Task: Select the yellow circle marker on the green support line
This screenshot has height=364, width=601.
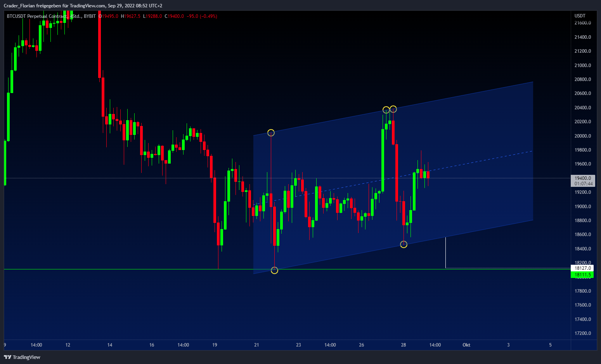Action: pos(274,270)
